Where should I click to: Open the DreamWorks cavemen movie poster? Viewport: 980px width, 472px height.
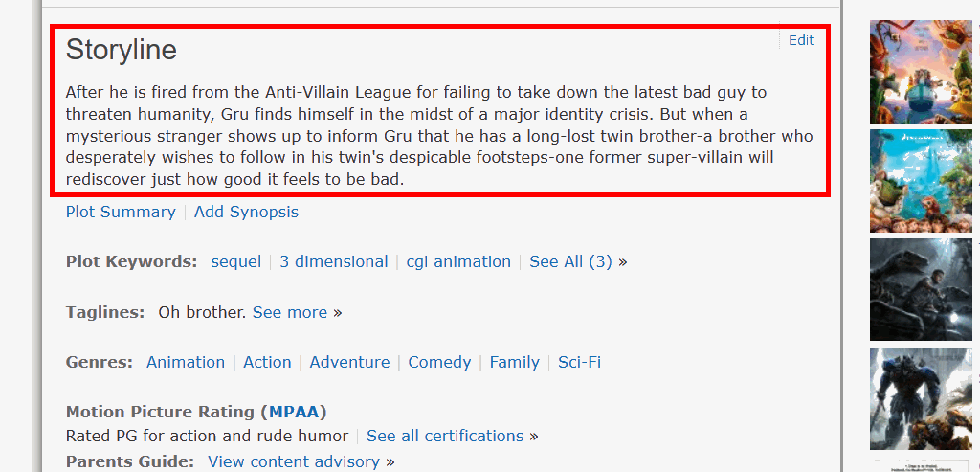pyautogui.click(x=919, y=181)
